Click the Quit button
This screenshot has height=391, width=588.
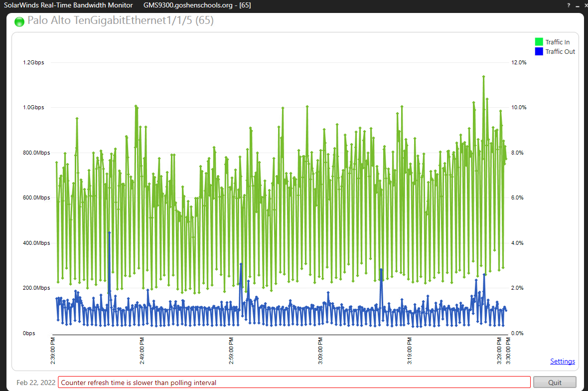point(555,382)
